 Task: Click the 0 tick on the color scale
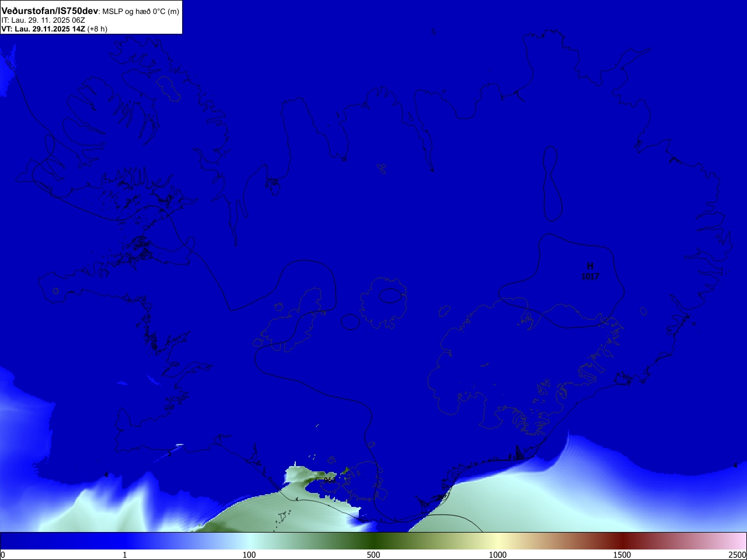tap(2, 555)
